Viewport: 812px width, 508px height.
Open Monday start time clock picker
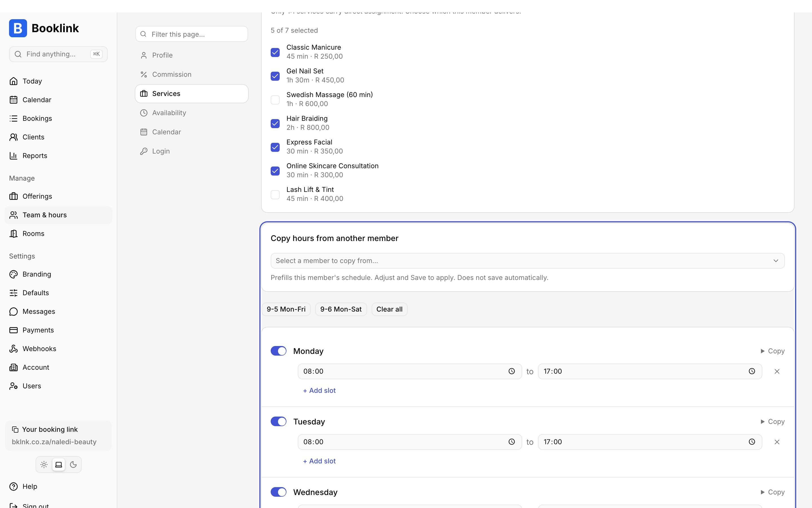point(511,371)
